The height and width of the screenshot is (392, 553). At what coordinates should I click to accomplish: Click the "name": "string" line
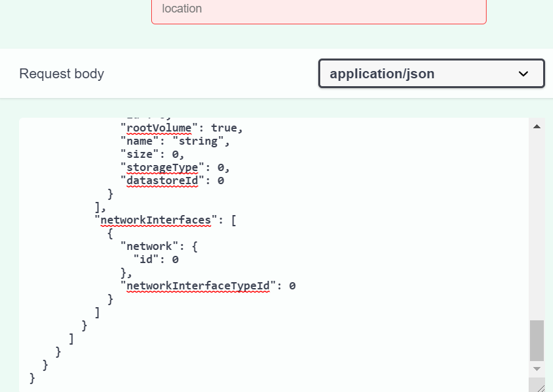(x=175, y=141)
